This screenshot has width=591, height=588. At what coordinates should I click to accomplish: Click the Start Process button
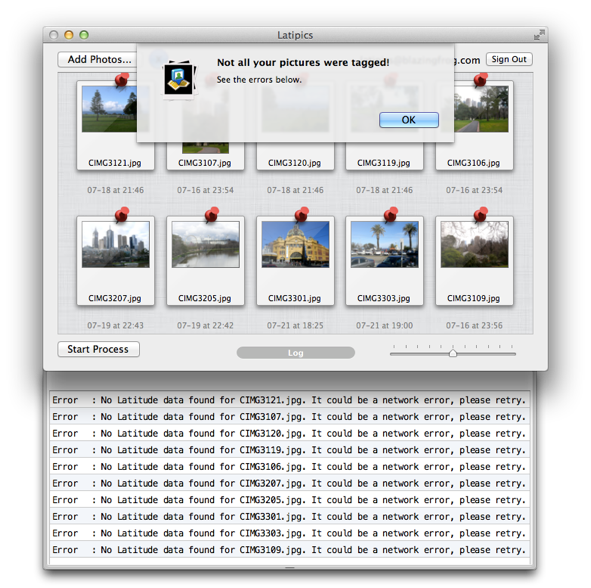98,349
